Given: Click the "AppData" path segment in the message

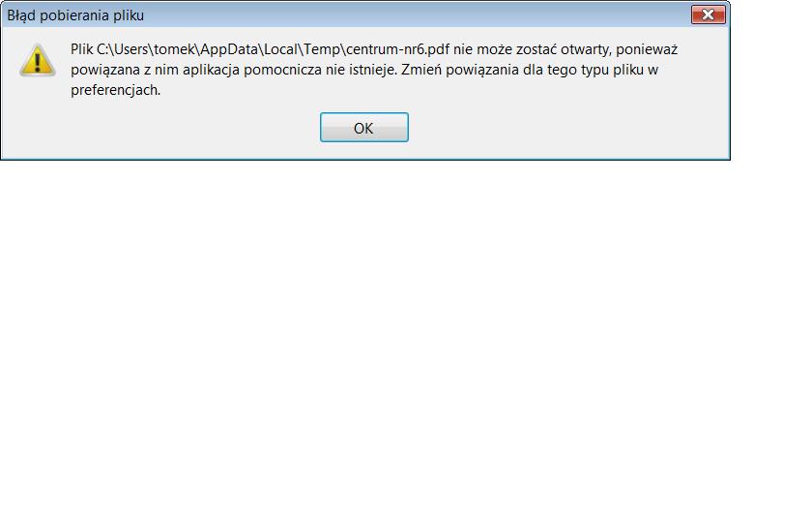Looking at the screenshot, I should coord(229,49).
